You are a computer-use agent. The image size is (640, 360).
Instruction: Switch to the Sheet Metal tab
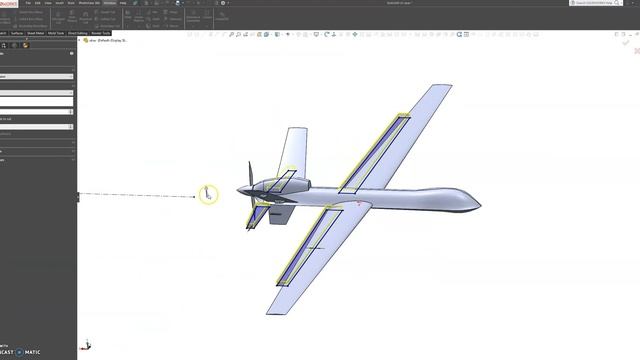pyautogui.click(x=36, y=33)
